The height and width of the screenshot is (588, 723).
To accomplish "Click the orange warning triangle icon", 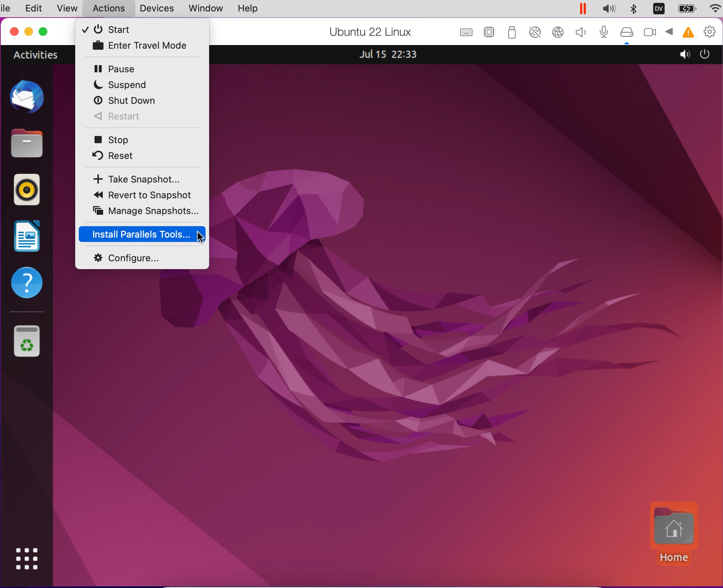I will point(688,33).
